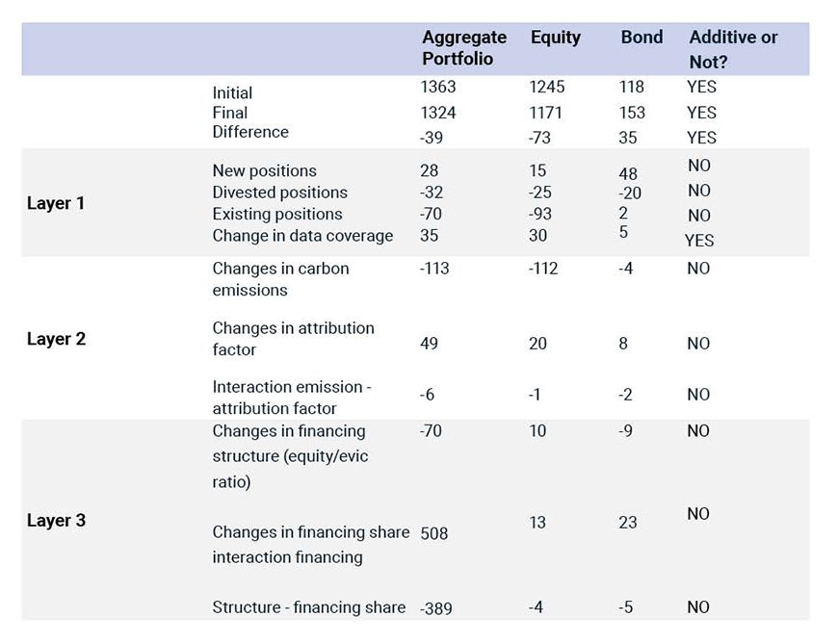The height and width of the screenshot is (644, 838).
Task: Select the aggregate value 508 cell
Action: pos(434,533)
